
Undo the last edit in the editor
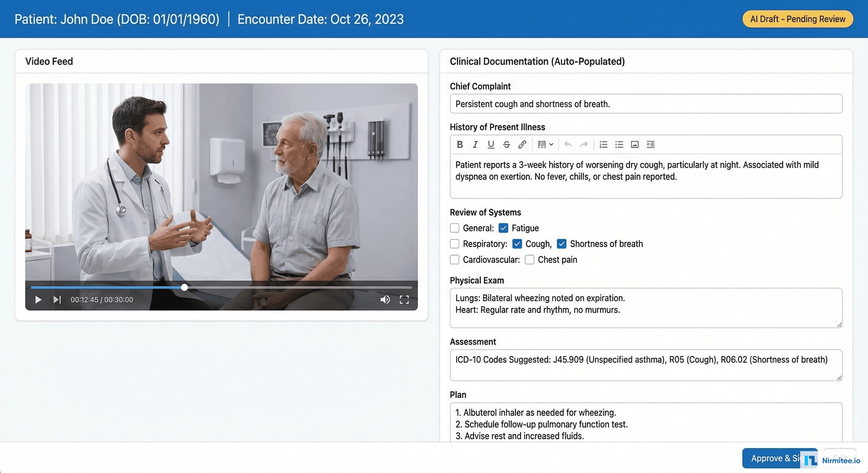pos(568,144)
